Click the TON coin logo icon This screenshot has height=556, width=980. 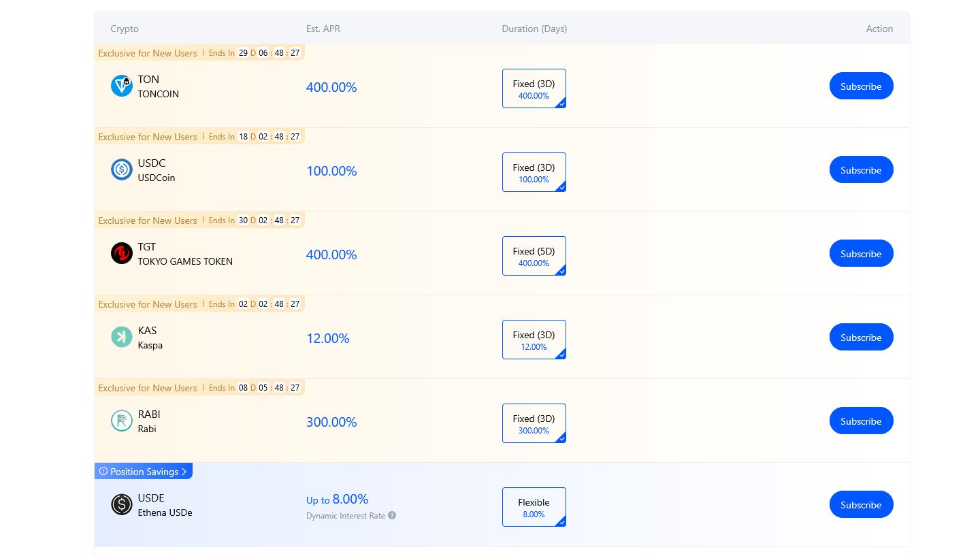tap(122, 86)
